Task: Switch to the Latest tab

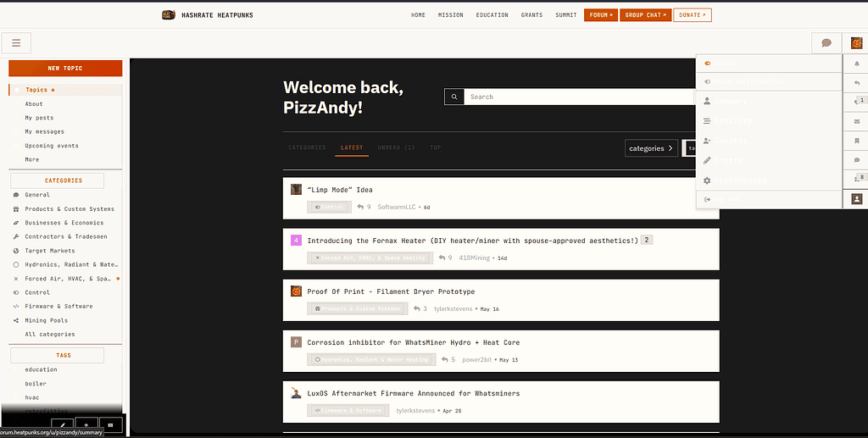Action: (352, 147)
